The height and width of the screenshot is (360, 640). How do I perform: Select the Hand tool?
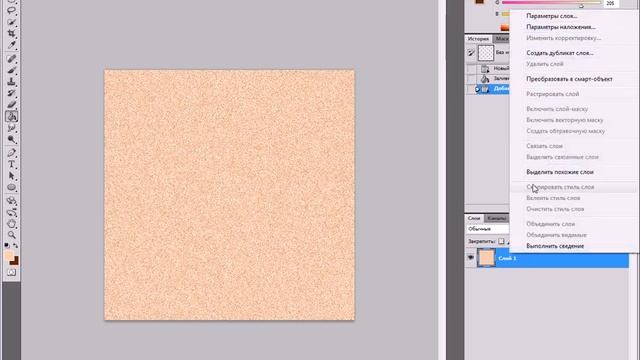point(11,224)
